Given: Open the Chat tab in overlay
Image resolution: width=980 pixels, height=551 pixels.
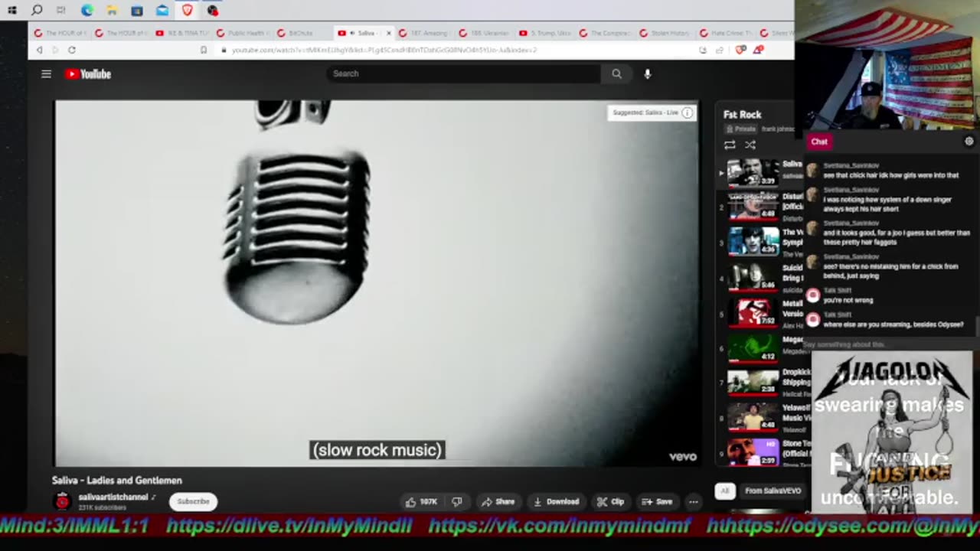Looking at the screenshot, I should tap(819, 142).
